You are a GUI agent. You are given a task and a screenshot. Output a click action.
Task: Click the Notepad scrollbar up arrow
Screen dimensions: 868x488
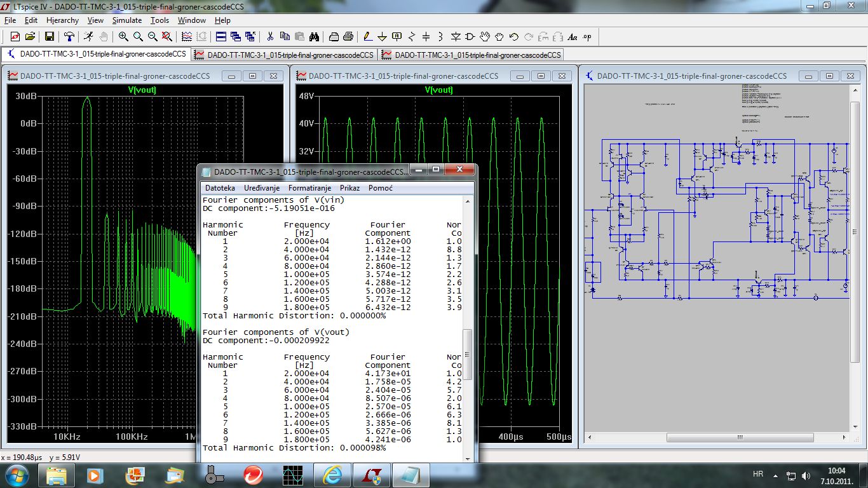(468, 201)
